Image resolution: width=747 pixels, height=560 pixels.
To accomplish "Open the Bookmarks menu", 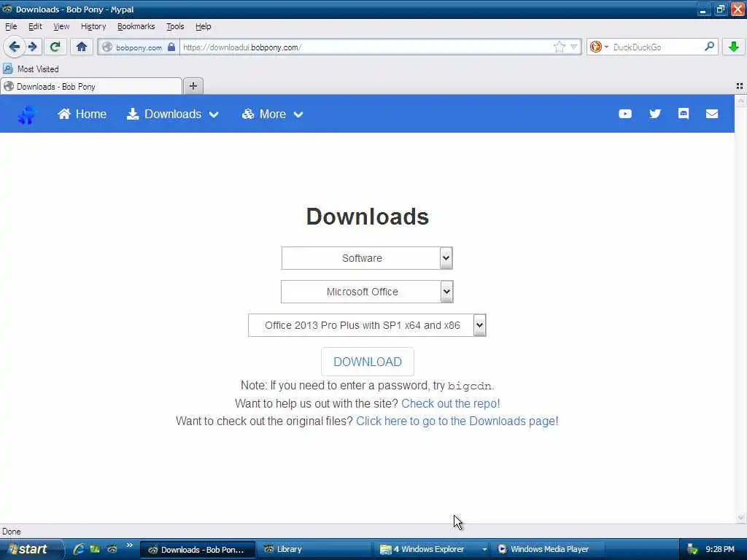I will coord(136,26).
